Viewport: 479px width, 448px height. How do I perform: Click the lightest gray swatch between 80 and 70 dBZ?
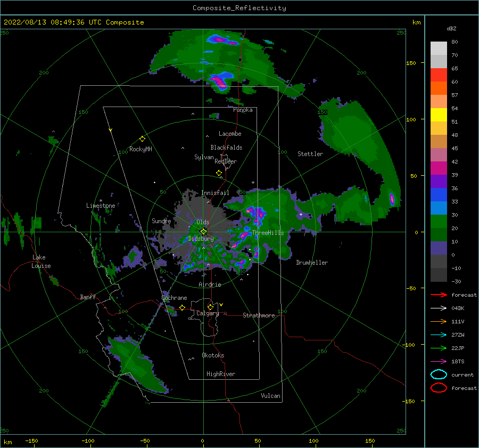point(439,48)
